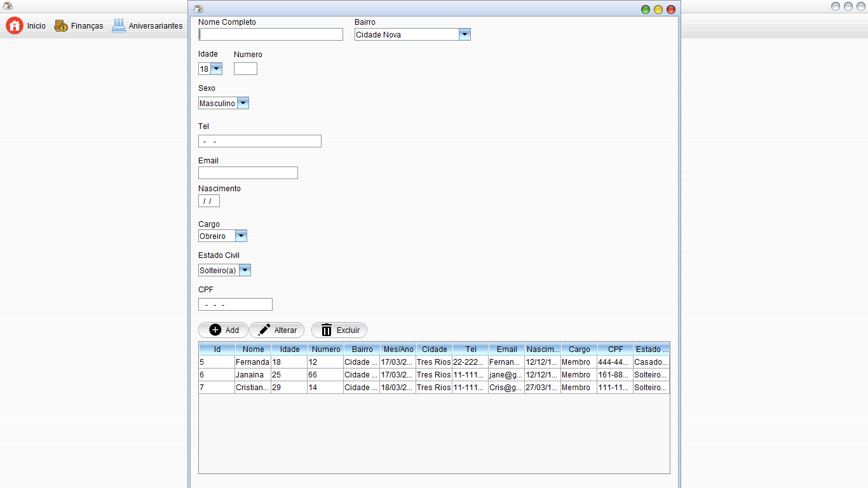Select the Cristian... name cell

click(253, 388)
